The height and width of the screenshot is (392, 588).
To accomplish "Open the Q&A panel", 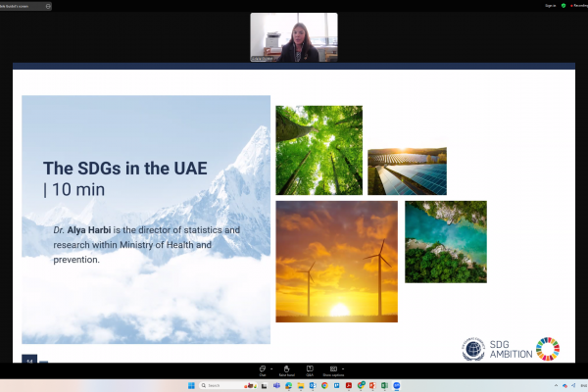I will click(310, 367).
